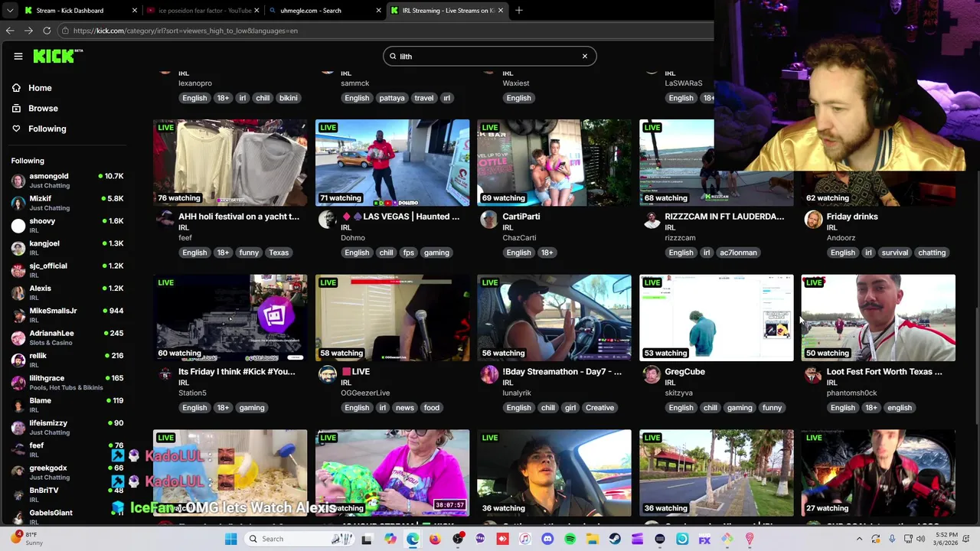Click the Mizkif avatar icon
Viewport: 980px width, 551px height.
click(18, 203)
